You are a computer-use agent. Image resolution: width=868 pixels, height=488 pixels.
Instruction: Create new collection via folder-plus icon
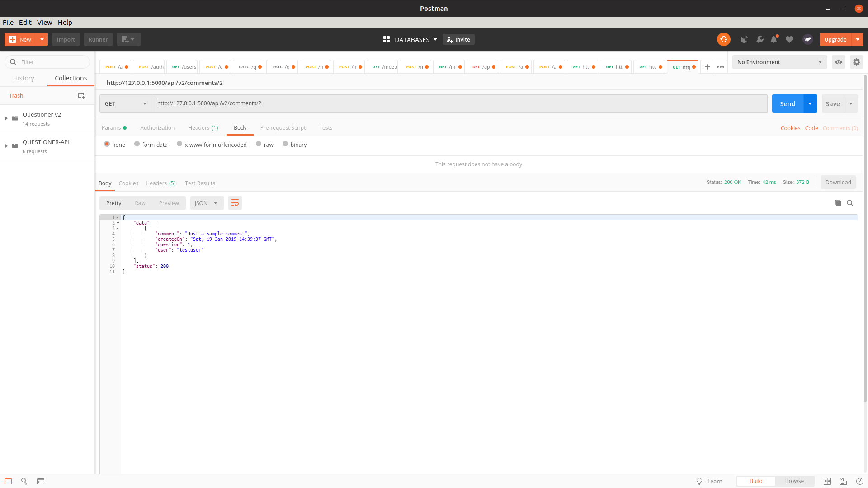(x=81, y=95)
